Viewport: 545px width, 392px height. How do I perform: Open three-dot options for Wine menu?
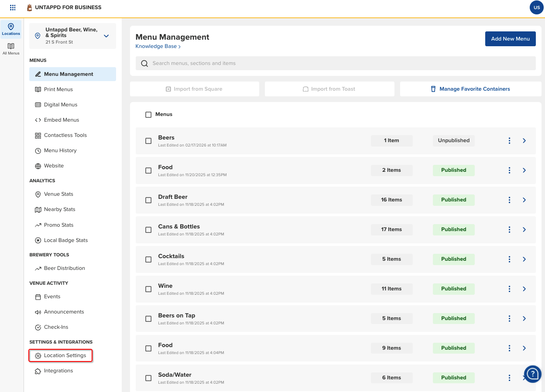(509, 289)
